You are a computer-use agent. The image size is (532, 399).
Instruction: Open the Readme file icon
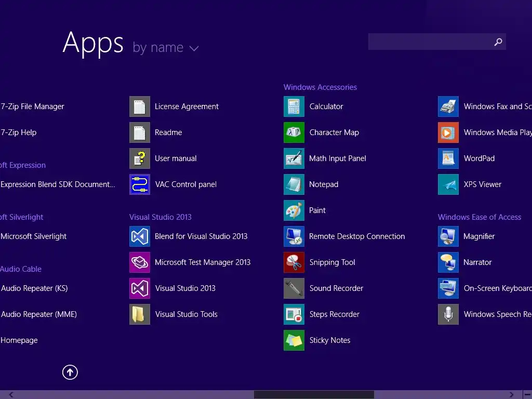[139, 132]
